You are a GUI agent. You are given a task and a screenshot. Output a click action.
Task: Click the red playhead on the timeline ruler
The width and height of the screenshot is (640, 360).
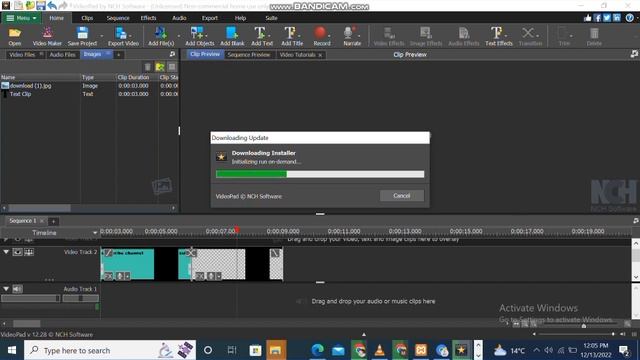pos(237,230)
